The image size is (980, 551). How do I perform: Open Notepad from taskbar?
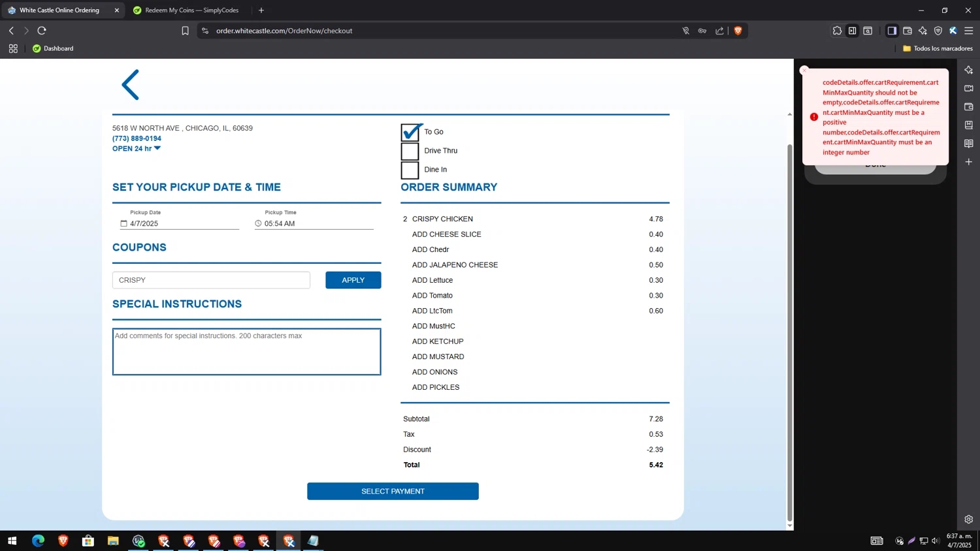(x=314, y=541)
